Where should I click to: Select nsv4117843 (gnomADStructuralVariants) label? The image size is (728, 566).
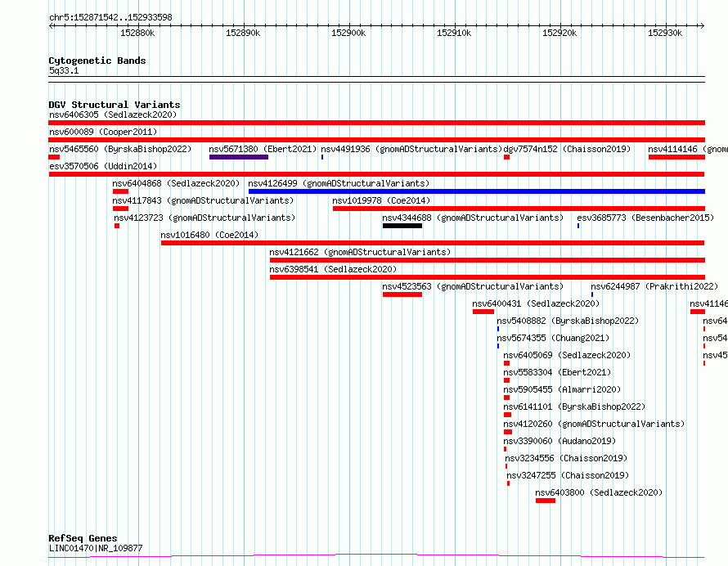pyautogui.click(x=203, y=200)
